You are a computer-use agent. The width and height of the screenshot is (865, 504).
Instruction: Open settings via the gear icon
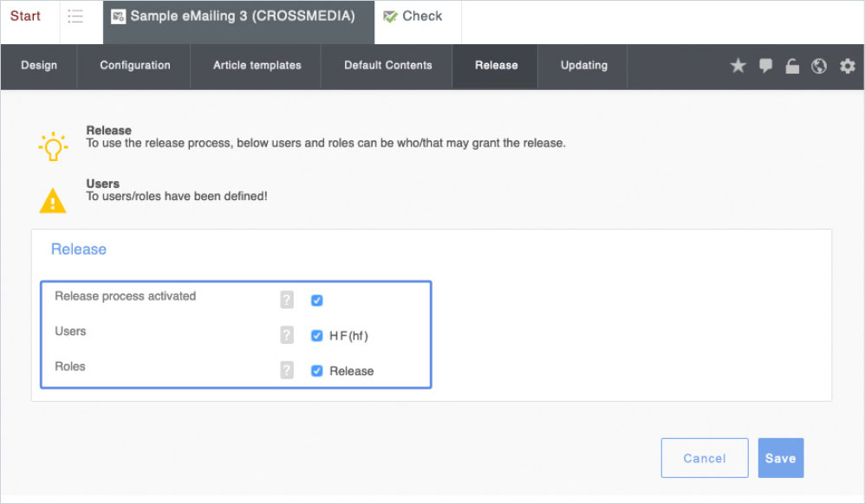click(847, 66)
